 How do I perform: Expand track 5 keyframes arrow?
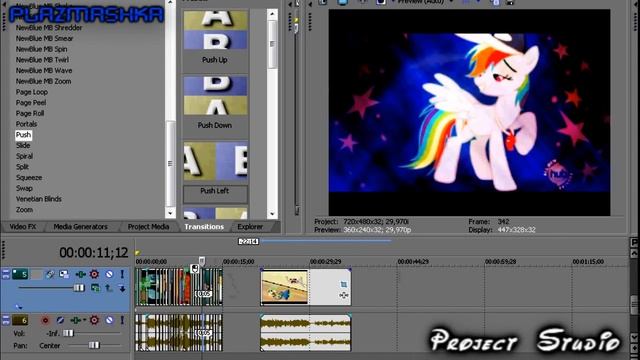(19, 307)
